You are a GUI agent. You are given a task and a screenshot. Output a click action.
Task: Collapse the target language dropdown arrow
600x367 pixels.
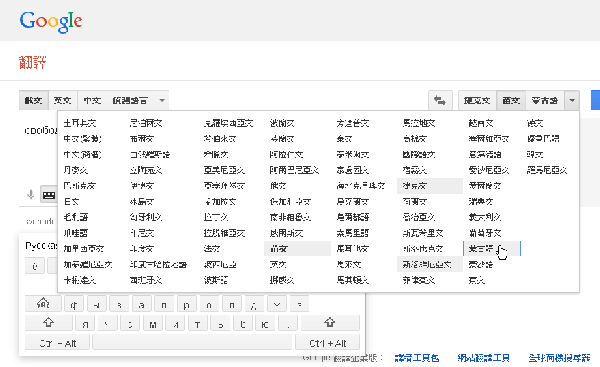[x=572, y=101]
